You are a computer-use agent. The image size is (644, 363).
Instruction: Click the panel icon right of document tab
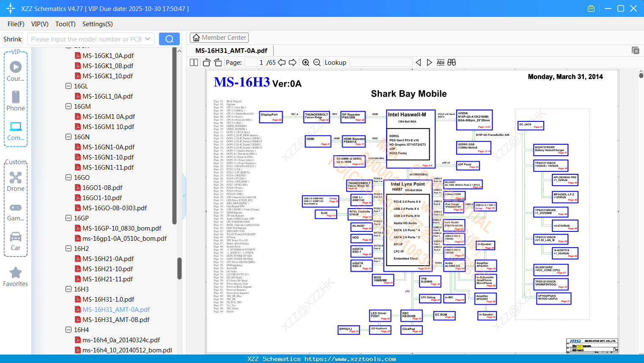(636, 50)
